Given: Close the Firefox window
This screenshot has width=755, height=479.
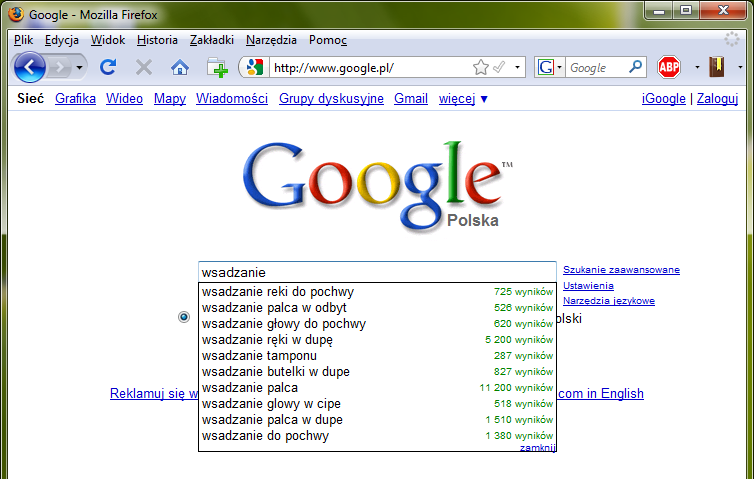Looking at the screenshot, I should coord(723,11).
